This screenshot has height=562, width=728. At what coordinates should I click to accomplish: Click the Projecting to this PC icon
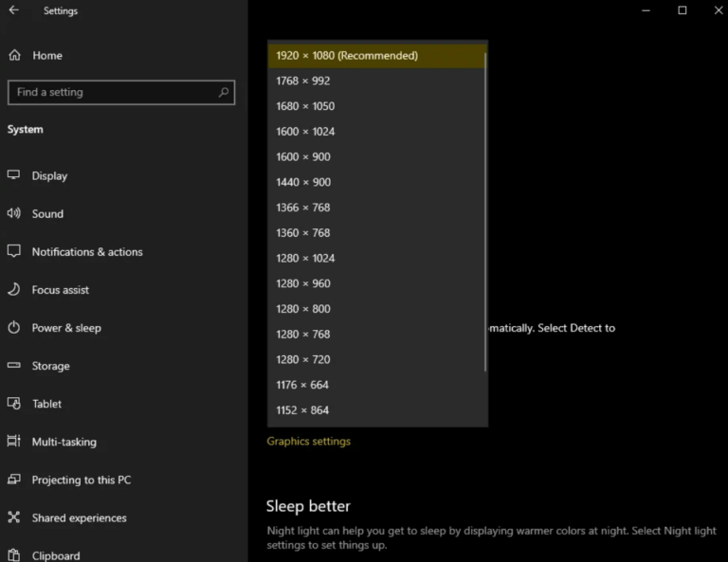pyautogui.click(x=14, y=479)
